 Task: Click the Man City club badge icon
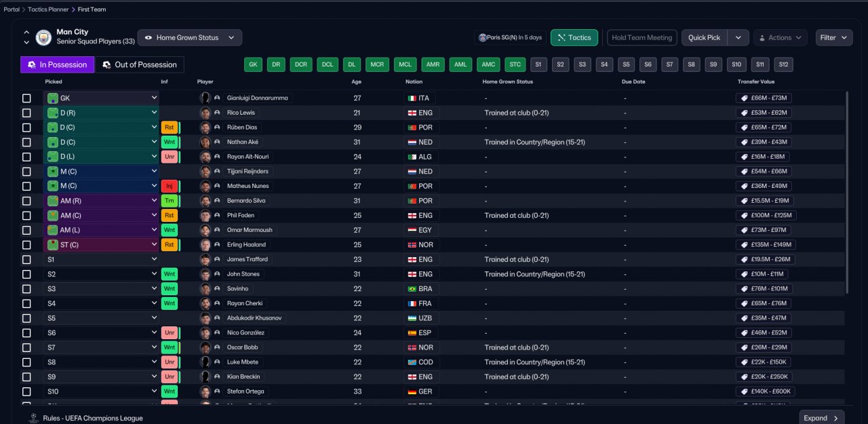[x=43, y=37]
